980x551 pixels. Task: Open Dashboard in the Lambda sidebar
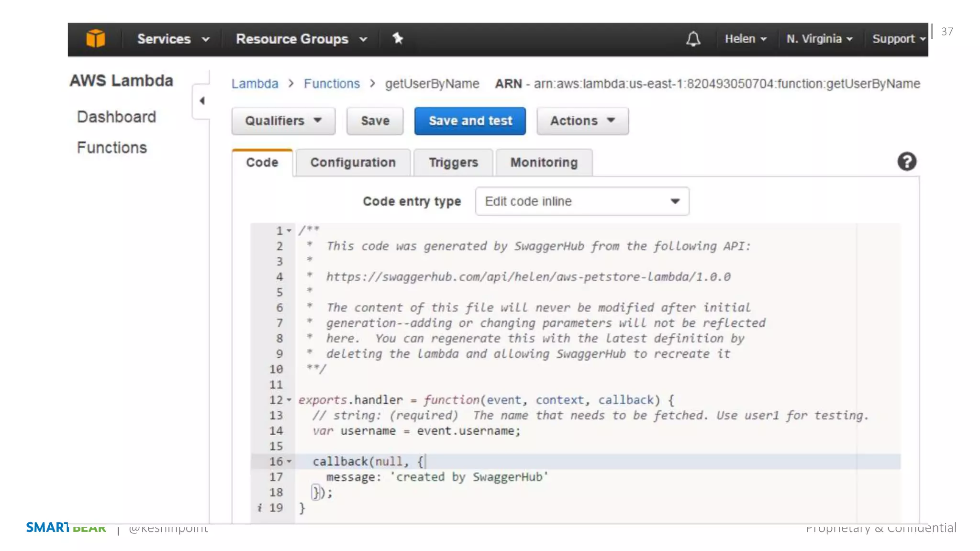point(116,117)
